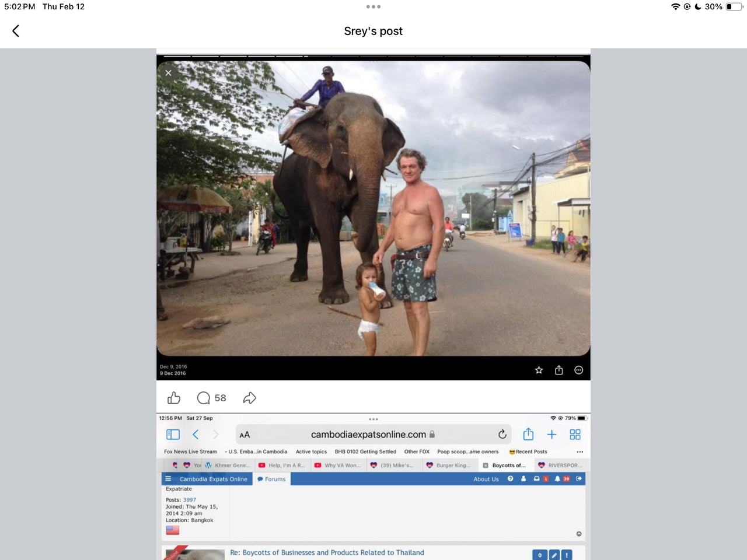
Task: Tap the Safari new tab plus icon
Action: [x=551, y=435]
